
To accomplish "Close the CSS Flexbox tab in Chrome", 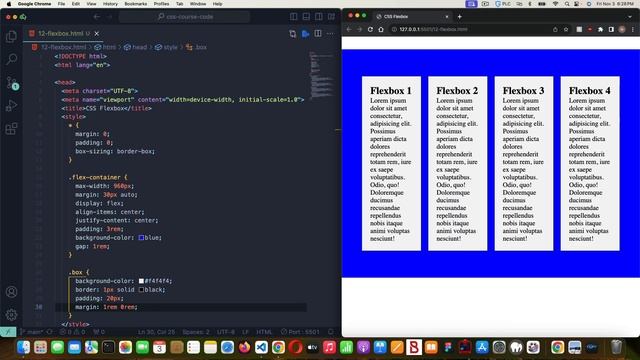I will click(x=447, y=17).
